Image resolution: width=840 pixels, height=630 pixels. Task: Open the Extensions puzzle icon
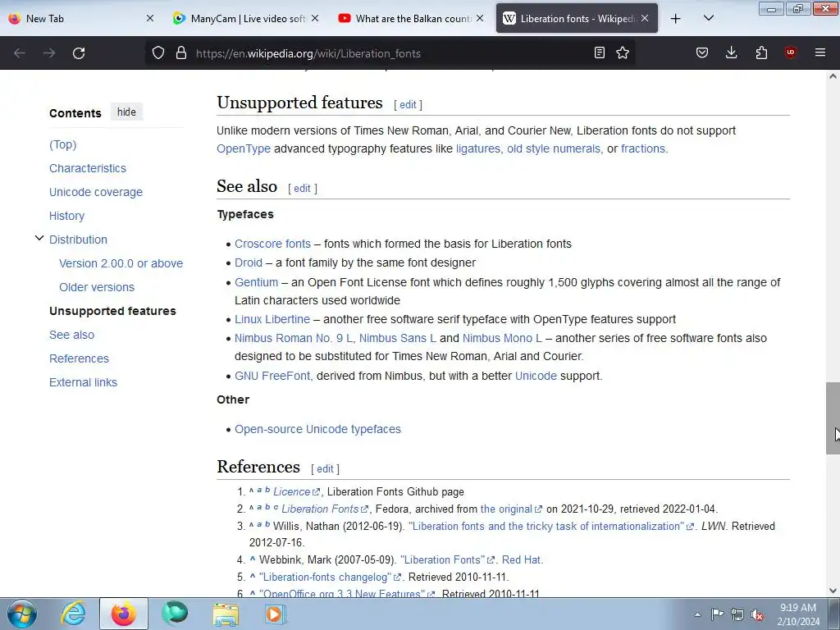761,52
